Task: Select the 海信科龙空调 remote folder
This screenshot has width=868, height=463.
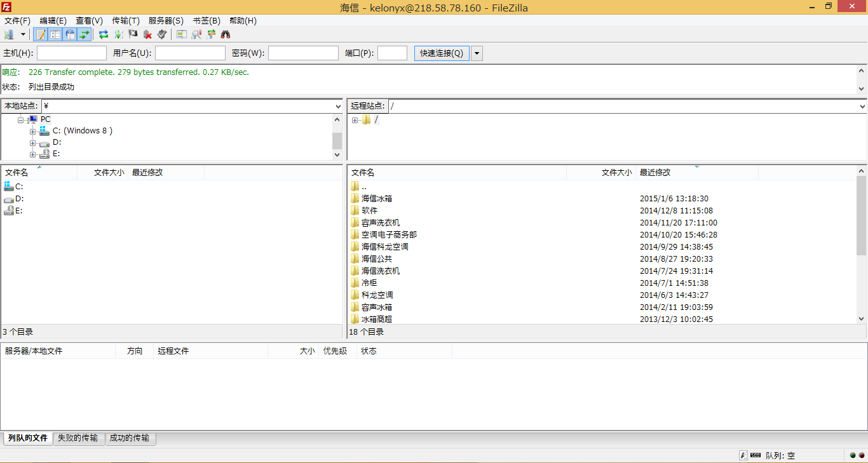Action: [x=379, y=246]
